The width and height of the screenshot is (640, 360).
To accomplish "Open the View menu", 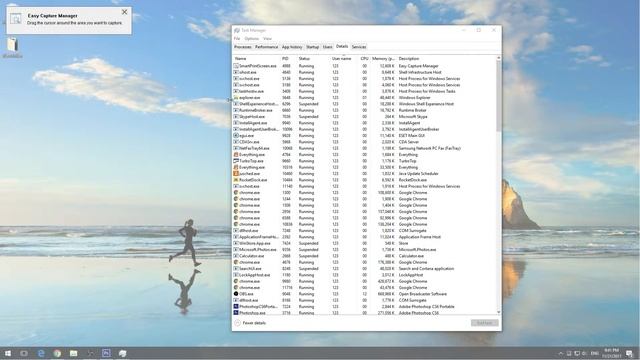I will click(267, 38).
